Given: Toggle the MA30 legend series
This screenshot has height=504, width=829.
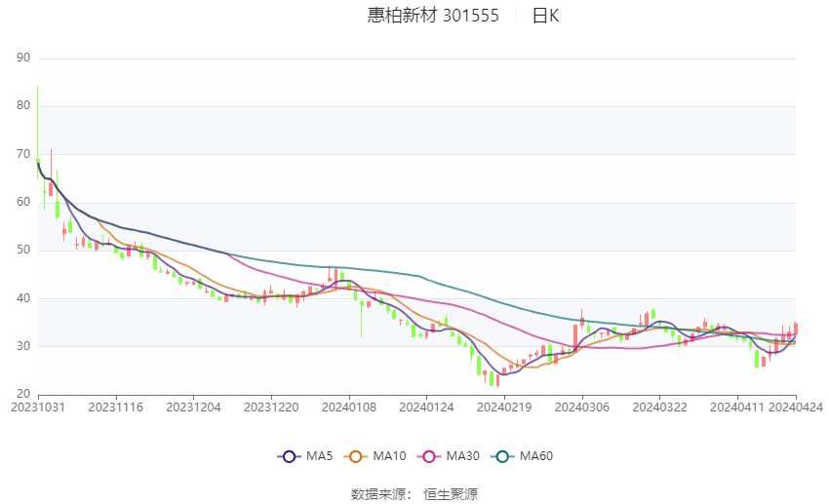Looking at the screenshot, I should 449,456.
